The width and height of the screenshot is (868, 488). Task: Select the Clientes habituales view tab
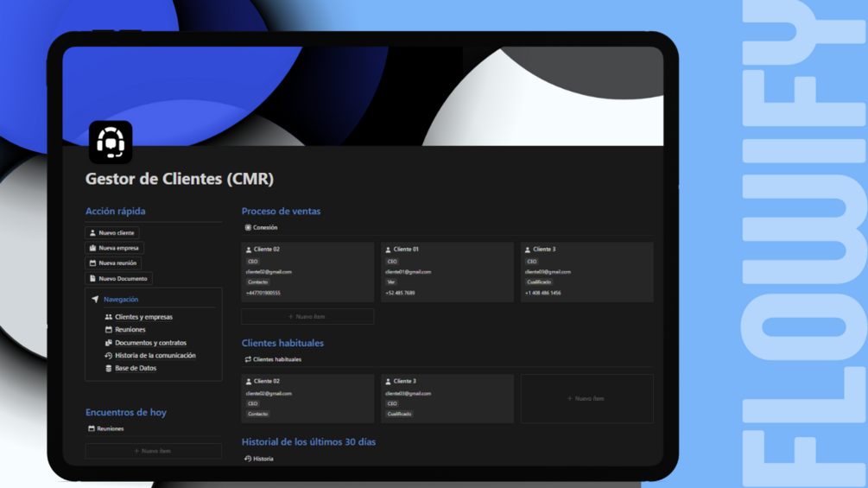click(273, 359)
